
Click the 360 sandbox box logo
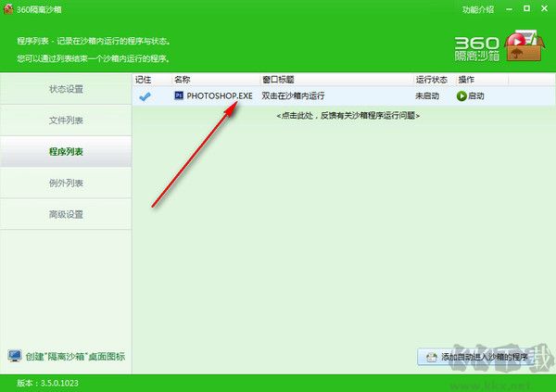[524, 45]
